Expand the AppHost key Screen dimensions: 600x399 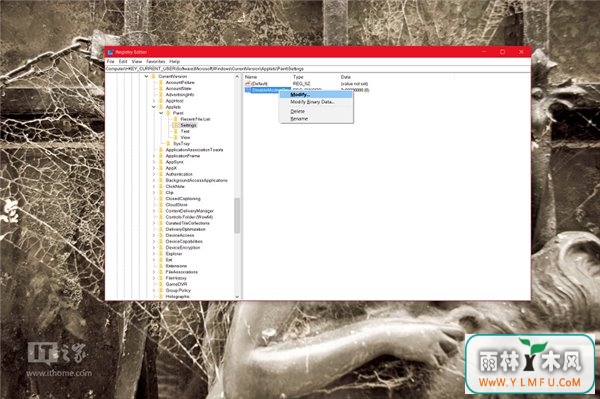click(154, 101)
